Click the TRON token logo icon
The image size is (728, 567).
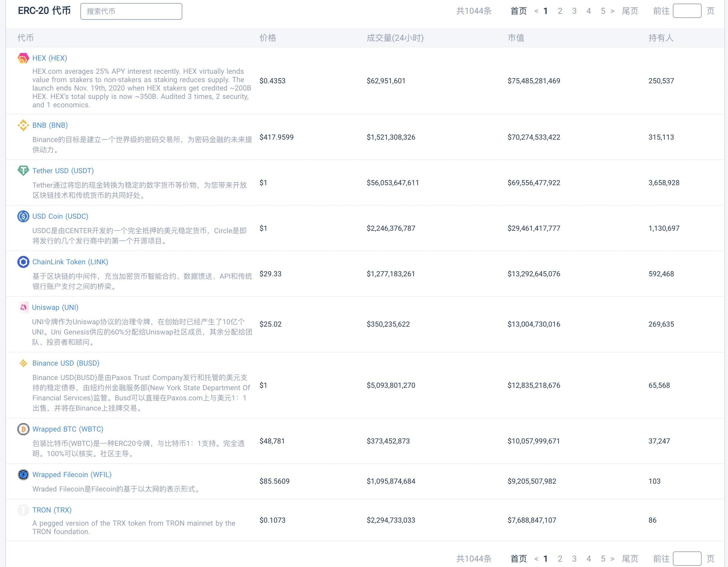pyautogui.click(x=23, y=510)
